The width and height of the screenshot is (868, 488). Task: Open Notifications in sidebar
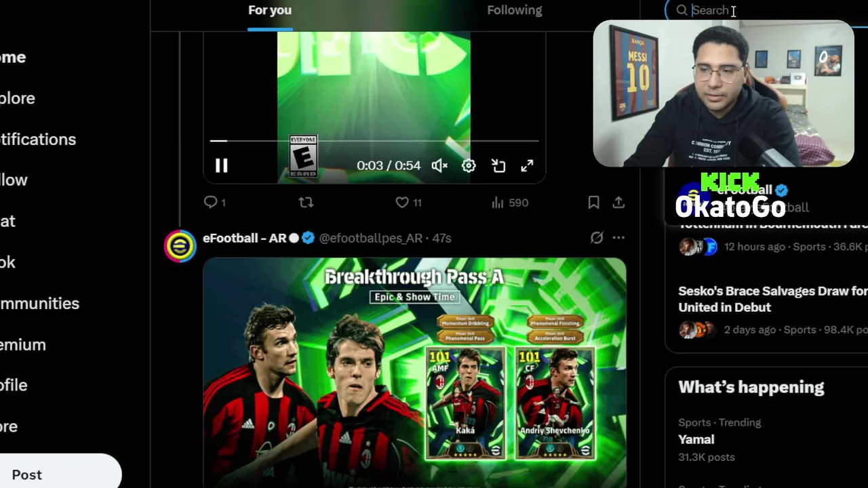pos(37,139)
